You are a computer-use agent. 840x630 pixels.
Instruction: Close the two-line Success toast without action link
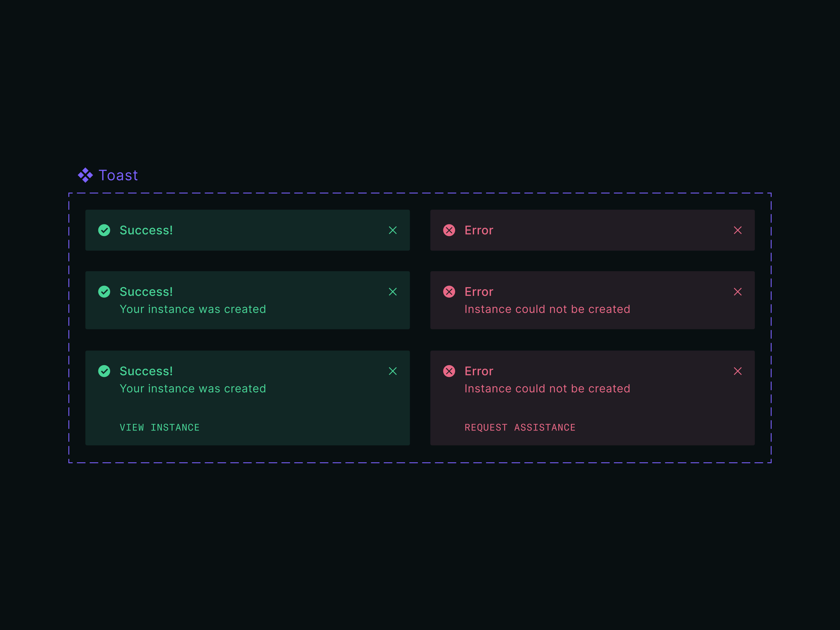pyautogui.click(x=393, y=292)
